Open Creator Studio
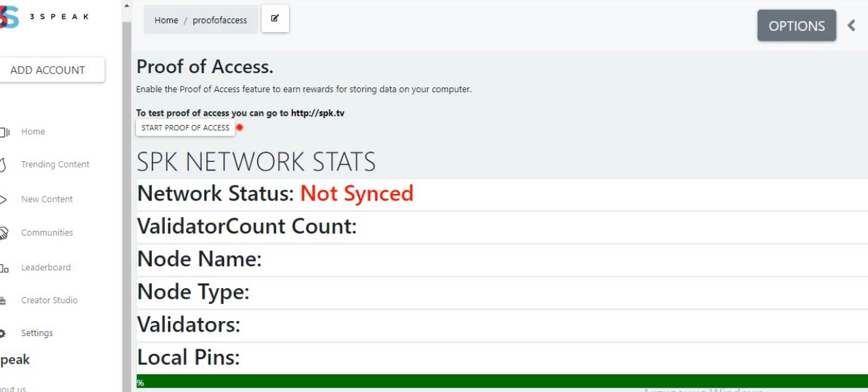The image size is (868, 392). point(49,301)
